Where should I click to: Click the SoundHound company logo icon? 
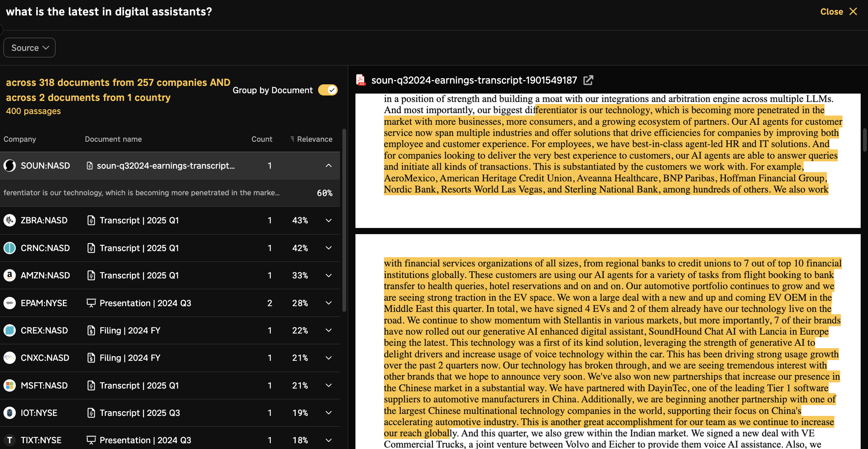click(x=10, y=166)
